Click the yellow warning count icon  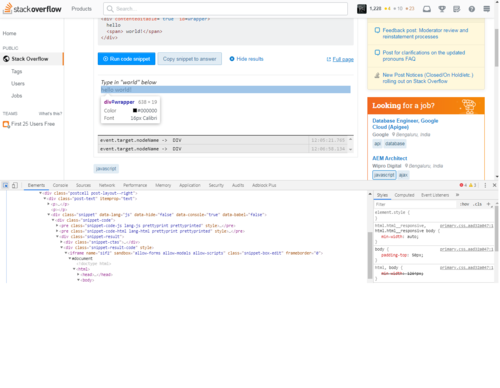(x=471, y=185)
